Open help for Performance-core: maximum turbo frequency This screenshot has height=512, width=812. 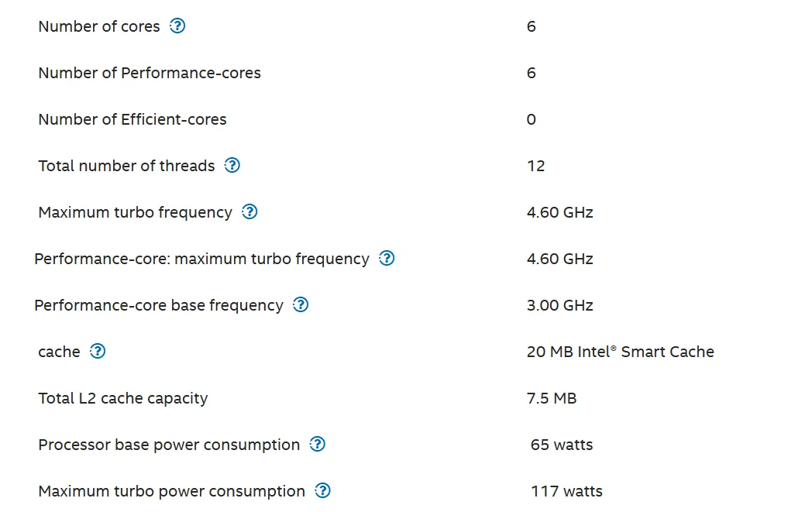(x=387, y=259)
